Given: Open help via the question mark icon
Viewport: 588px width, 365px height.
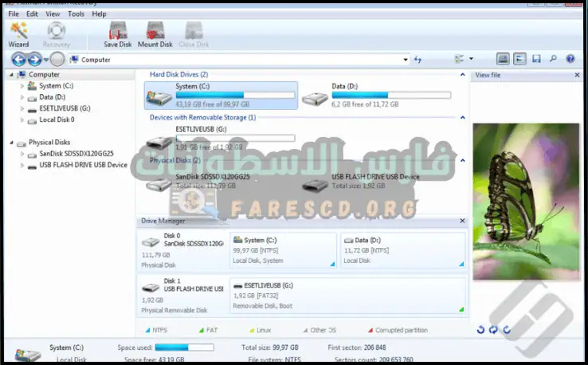Looking at the screenshot, I should (x=570, y=59).
